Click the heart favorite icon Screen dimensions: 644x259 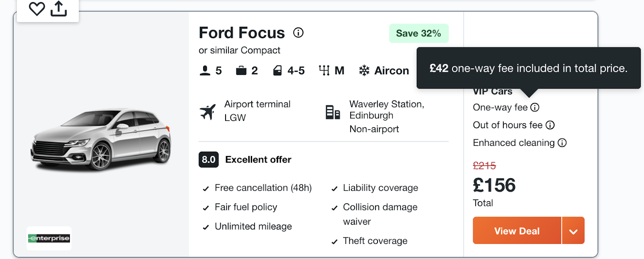[37, 9]
